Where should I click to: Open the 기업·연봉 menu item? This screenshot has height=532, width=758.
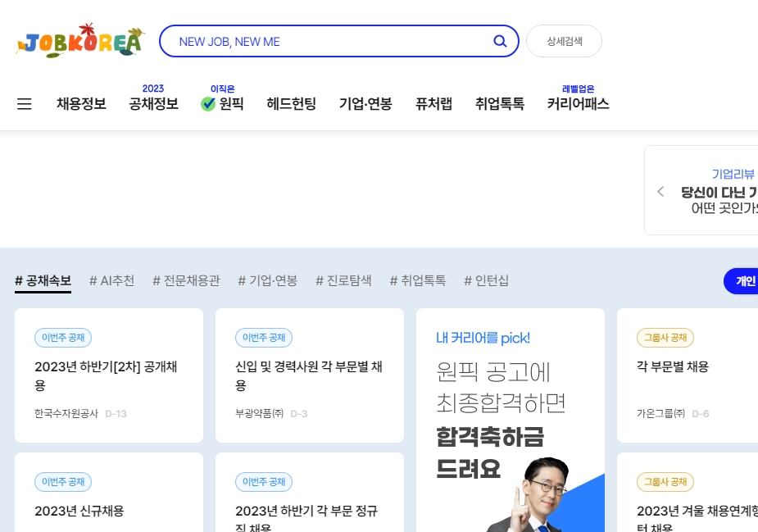pos(365,104)
